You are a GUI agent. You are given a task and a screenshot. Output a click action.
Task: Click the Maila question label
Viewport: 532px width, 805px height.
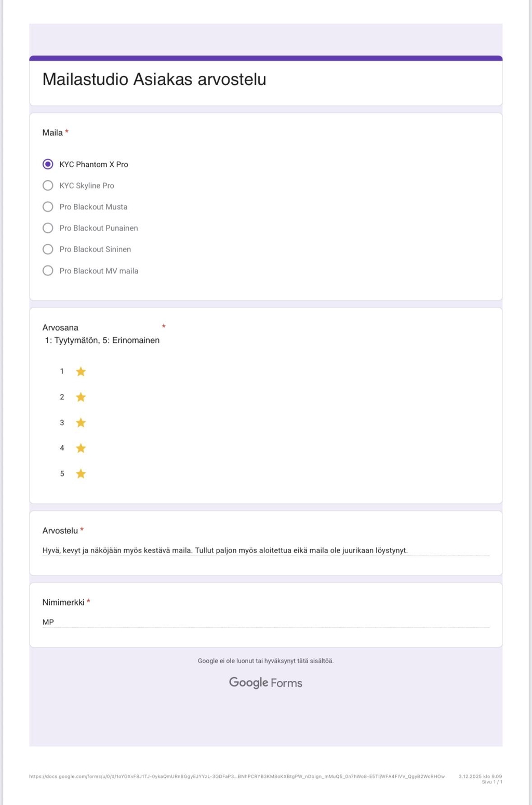pos(52,133)
